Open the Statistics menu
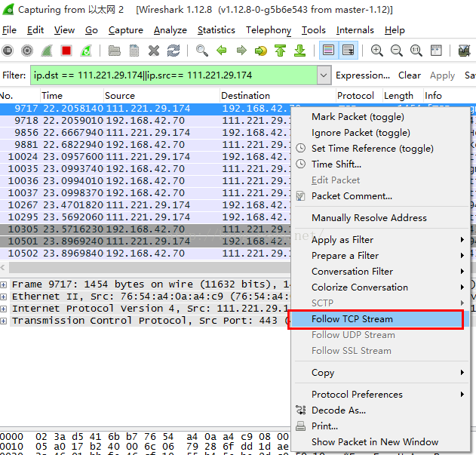The height and width of the screenshot is (455, 476). pos(217,30)
